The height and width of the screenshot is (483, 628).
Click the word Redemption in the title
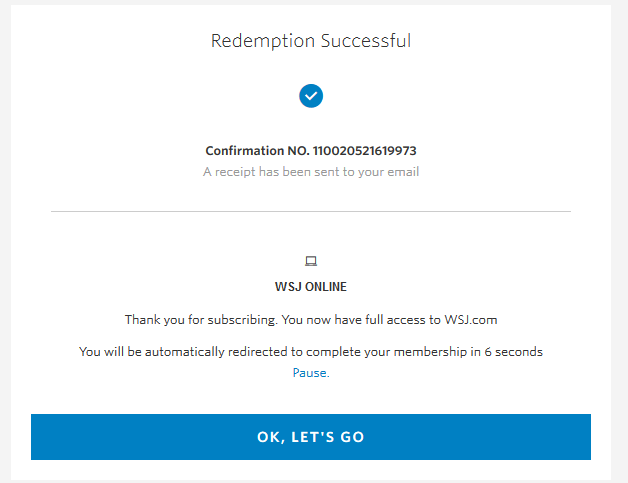pos(263,41)
